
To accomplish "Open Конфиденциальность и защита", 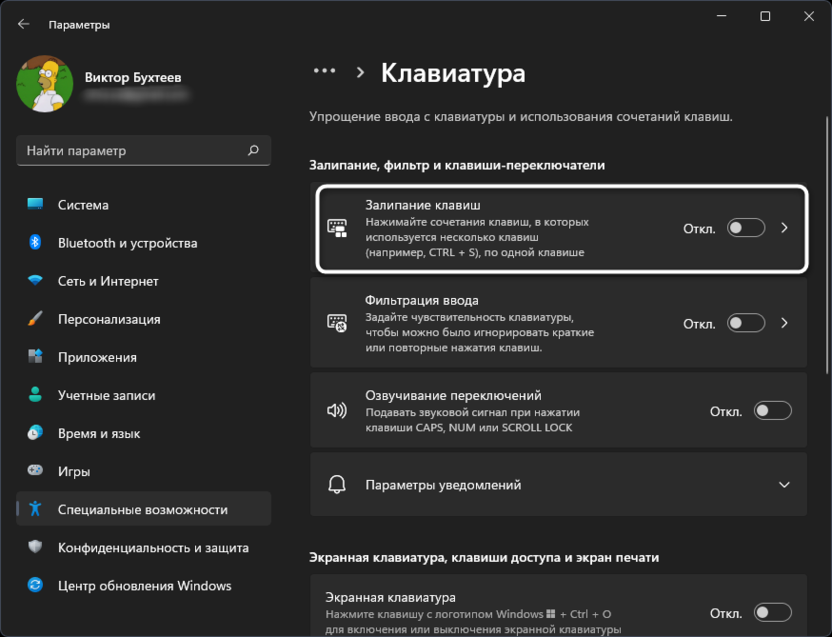I will (144, 547).
